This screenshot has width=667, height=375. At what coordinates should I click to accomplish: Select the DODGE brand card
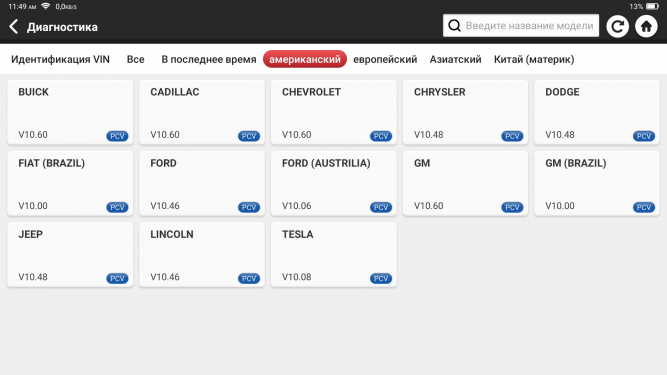coord(597,112)
